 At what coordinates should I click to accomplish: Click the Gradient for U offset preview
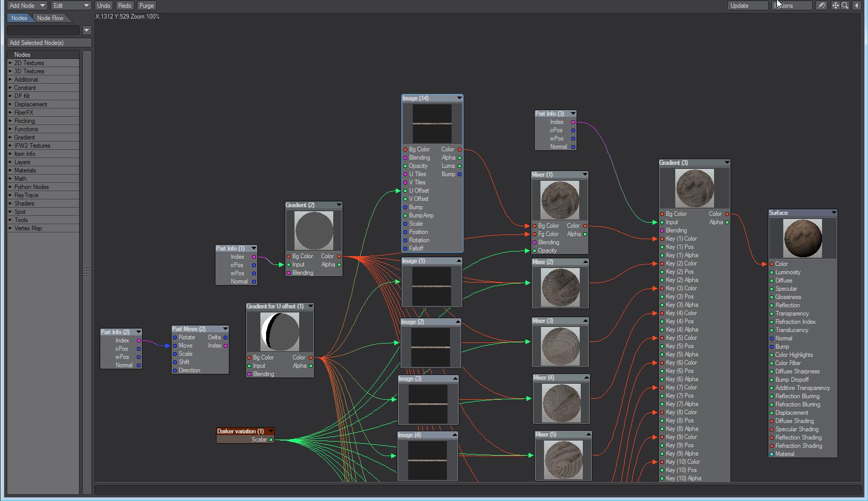pos(280,332)
